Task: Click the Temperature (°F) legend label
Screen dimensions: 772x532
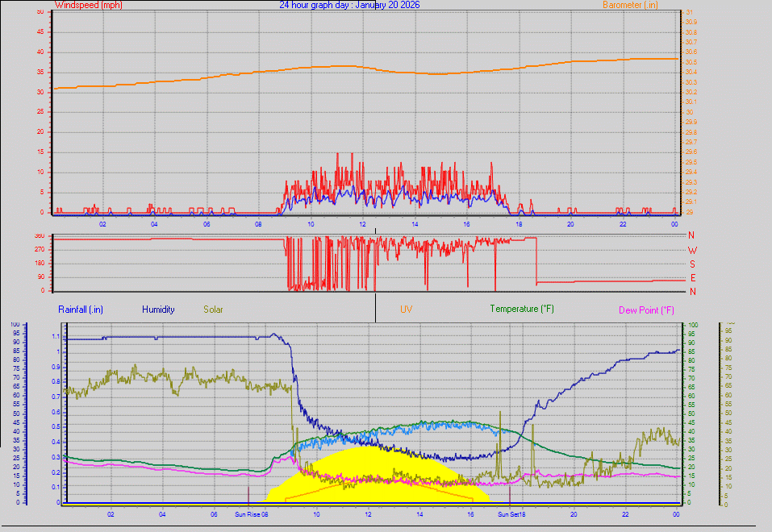Action: pyautogui.click(x=522, y=309)
